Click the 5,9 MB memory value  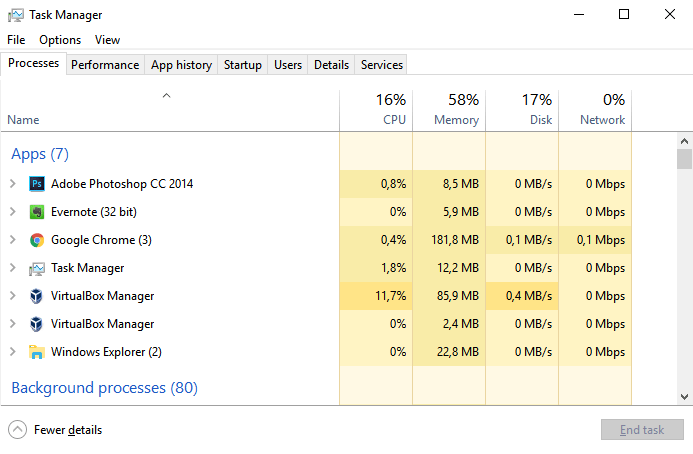[461, 212]
